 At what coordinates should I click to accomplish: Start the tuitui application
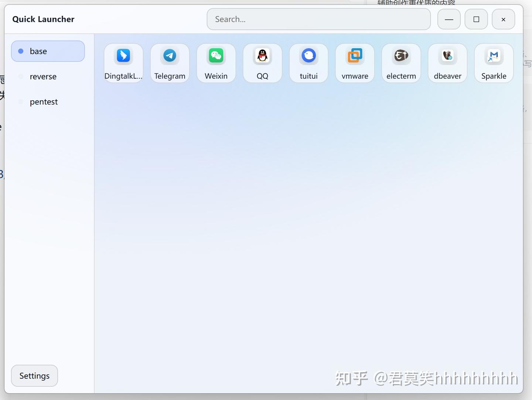309,63
